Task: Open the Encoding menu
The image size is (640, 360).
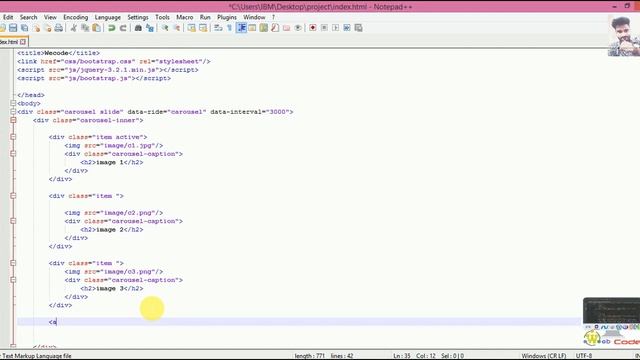Action: click(76, 17)
